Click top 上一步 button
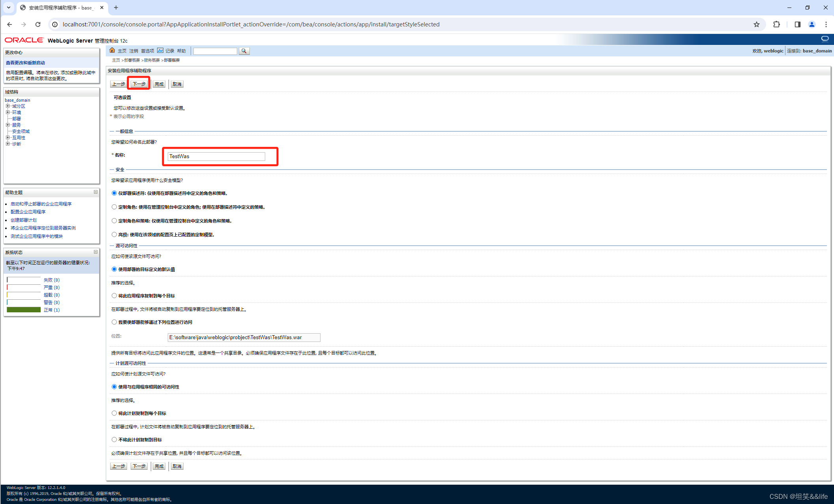The height and width of the screenshot is (504, 834). [x=118, y=84]
